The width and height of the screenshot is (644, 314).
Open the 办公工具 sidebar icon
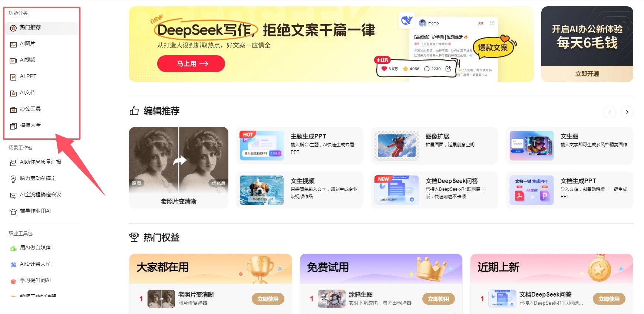click(x=13, y=109)
